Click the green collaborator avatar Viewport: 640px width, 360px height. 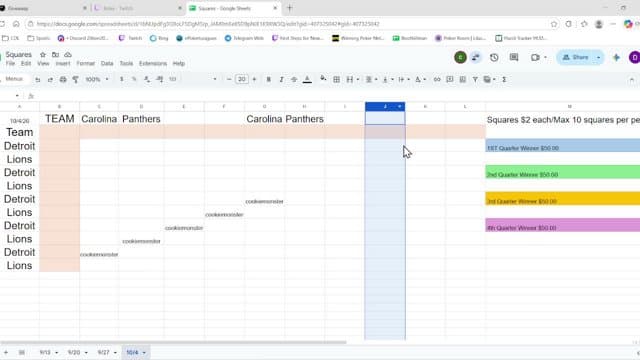pos(460,58)
